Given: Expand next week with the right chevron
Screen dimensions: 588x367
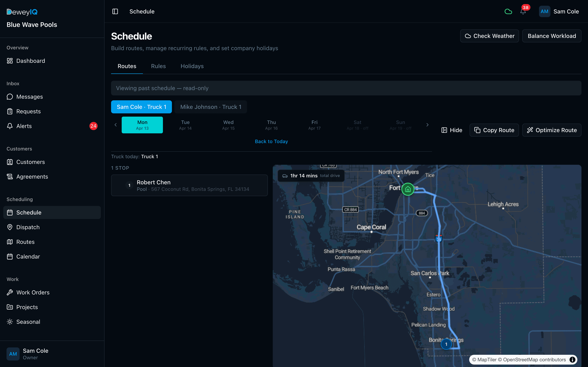Looking at the screenshot, I should pos(428,125).
